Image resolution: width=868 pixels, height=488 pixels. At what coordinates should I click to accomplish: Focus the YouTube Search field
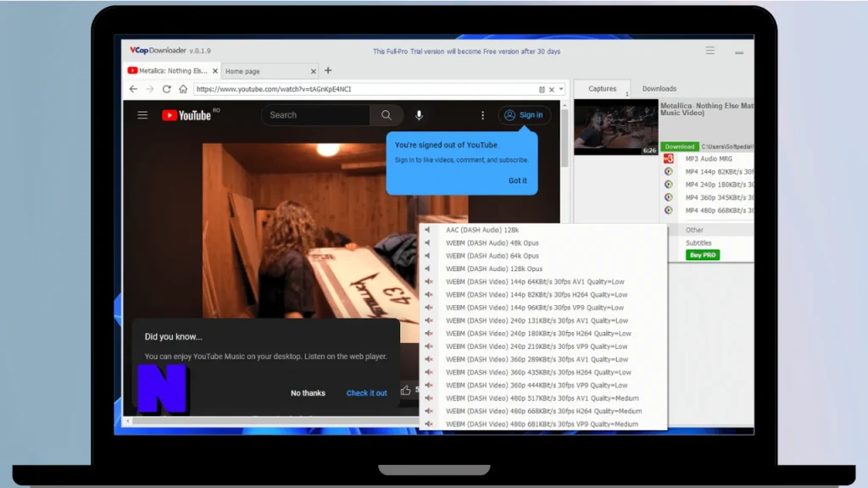click(316, 115)
